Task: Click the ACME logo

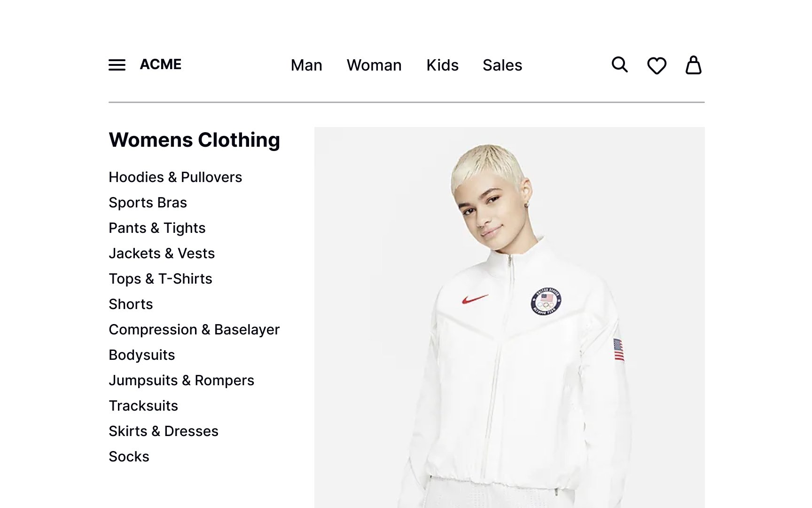Action: (x=161, y=64)
